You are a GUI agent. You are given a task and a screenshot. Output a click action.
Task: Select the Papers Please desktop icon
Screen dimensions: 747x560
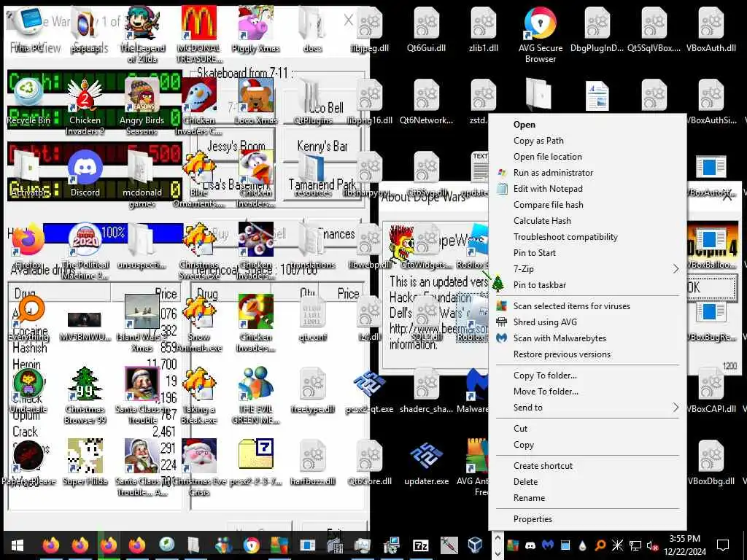pyautogui.click(x=28, y=463)
